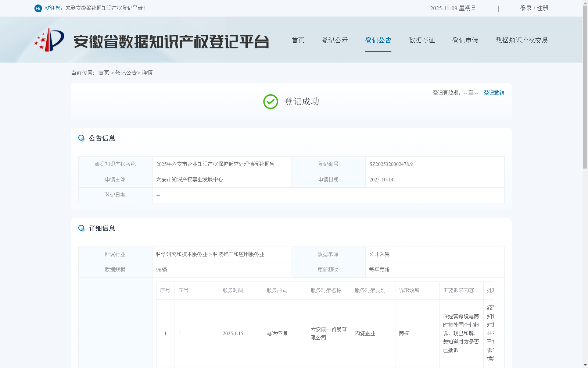Select the 登记公告 navigation tab

tap(378, 40)
